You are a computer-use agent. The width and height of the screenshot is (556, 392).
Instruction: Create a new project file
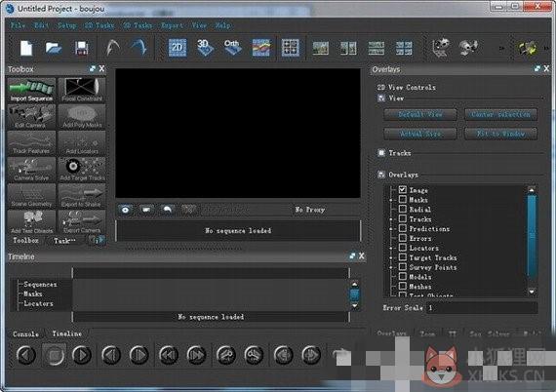[x=26, y=48]
